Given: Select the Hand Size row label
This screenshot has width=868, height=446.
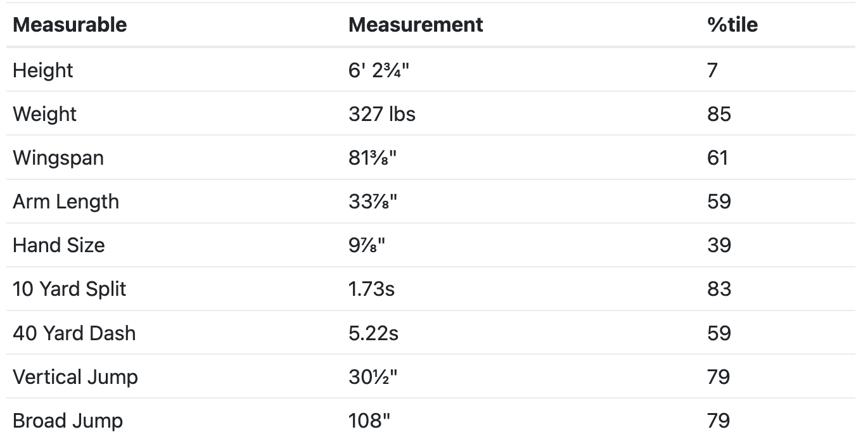Looking at the screenshot, I should [59, 245].
